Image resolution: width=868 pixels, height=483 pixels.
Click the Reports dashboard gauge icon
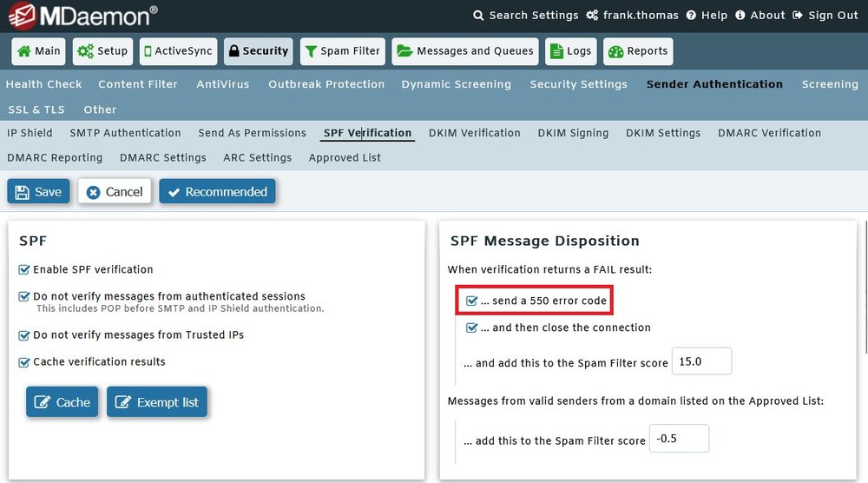coord(616,51)
